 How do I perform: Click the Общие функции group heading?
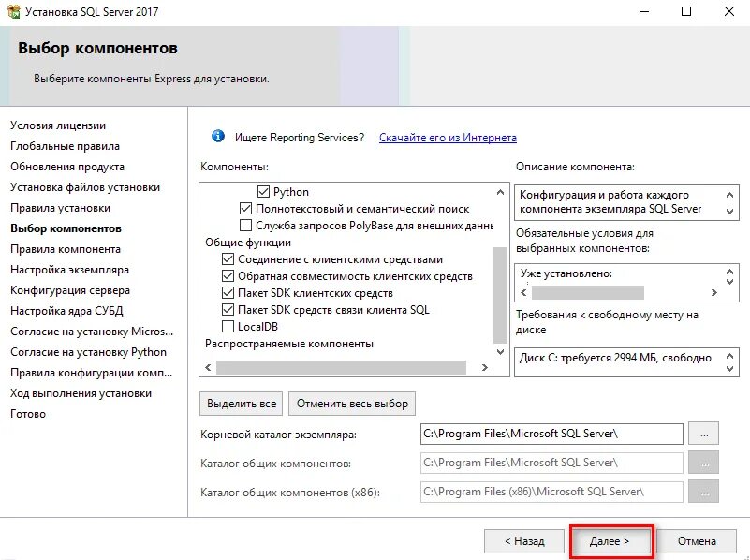pyautogui.click(x=248, y=243)
